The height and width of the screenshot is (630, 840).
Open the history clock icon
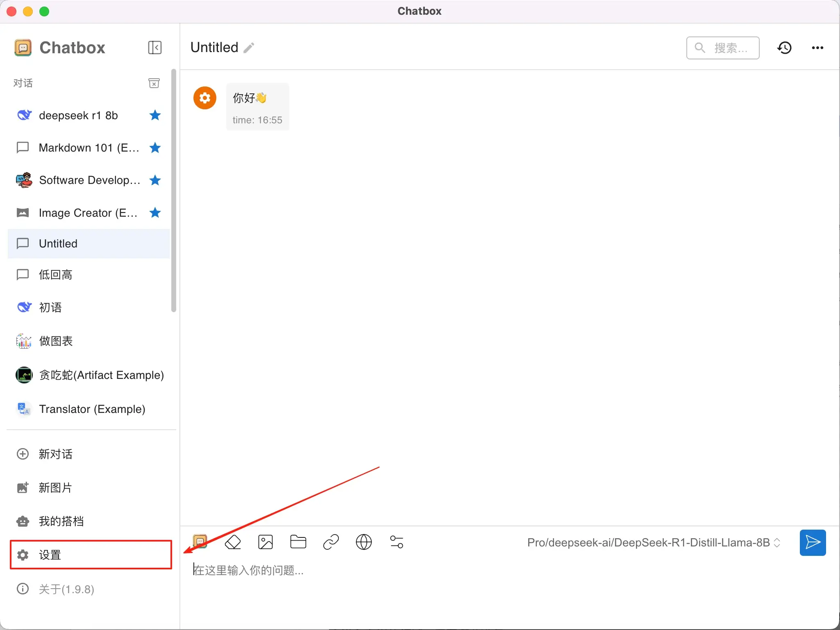pos(784,48)
